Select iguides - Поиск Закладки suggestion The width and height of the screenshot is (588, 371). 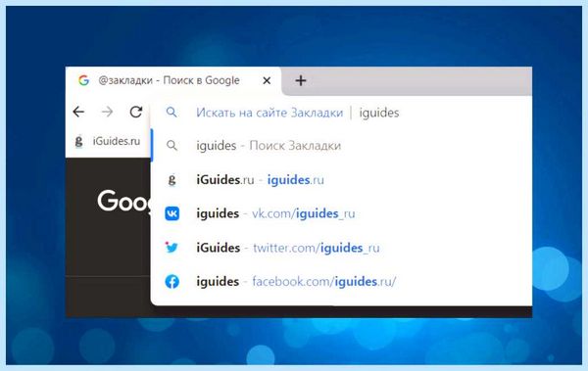pyautogui.click(x=341, y=146)
